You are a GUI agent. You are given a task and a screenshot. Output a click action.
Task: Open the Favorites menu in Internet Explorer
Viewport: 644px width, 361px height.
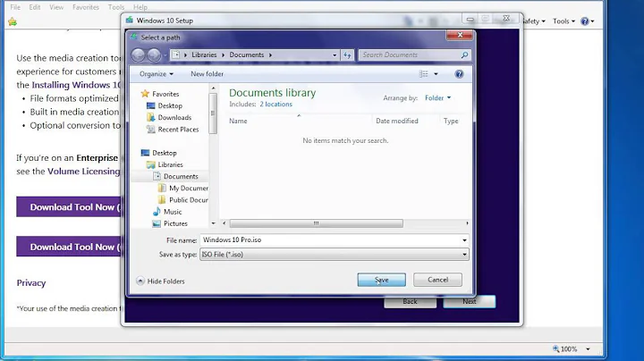[86, 7]
